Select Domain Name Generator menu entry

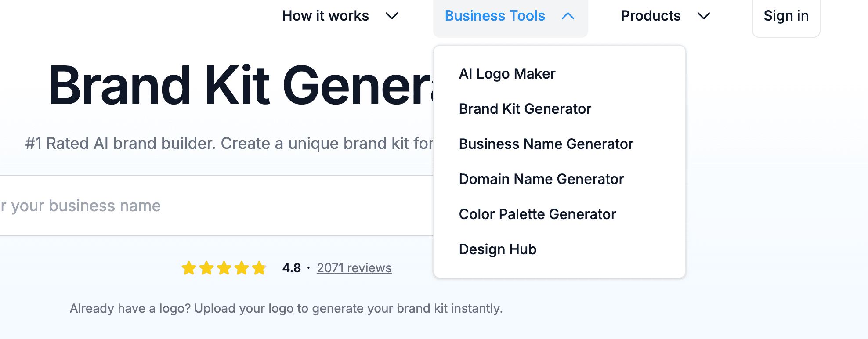coord(541,179)
